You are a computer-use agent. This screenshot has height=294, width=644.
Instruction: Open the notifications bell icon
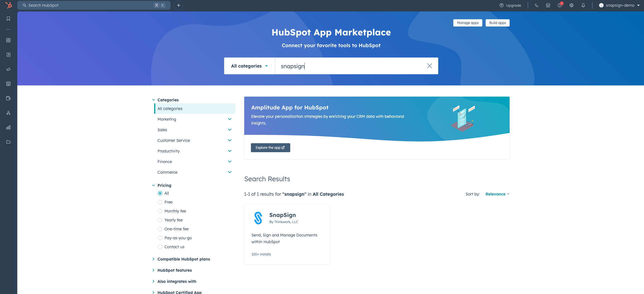coord(583,5)
